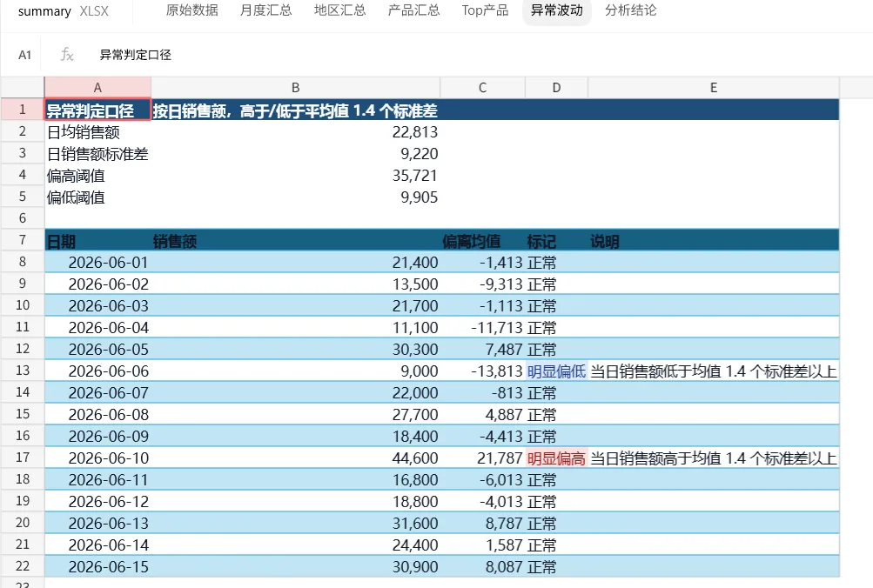This screenshot has width=873, height=588.
Task: Select date cell 2026-06-06
Action: point(97,371)
